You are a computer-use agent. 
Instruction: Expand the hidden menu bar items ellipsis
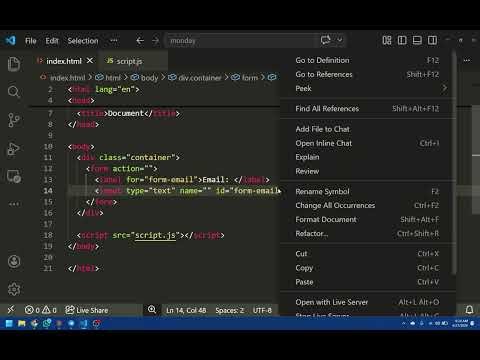[114, 41]
